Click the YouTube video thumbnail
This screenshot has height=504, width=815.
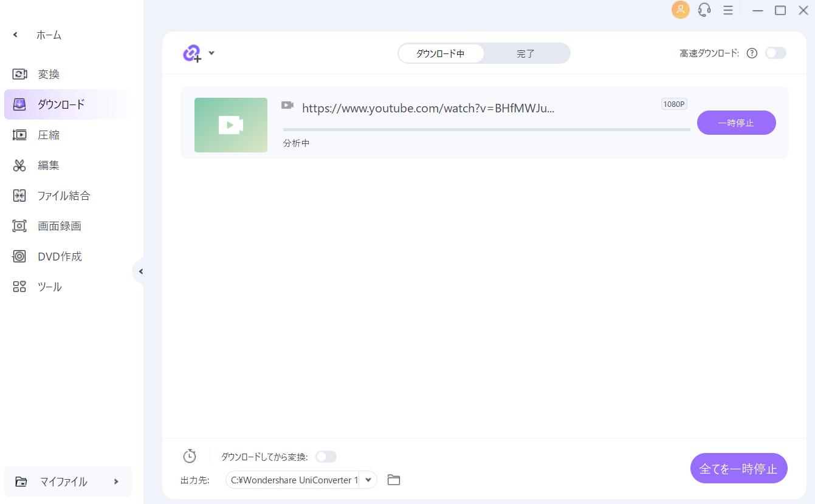[231, 125]
